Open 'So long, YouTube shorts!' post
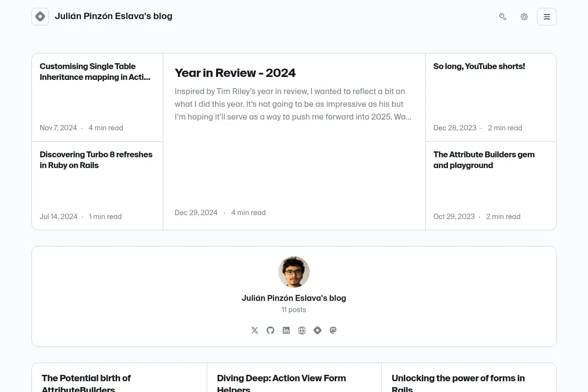Screen dimensions: 588x392 [x=479, y=66]
